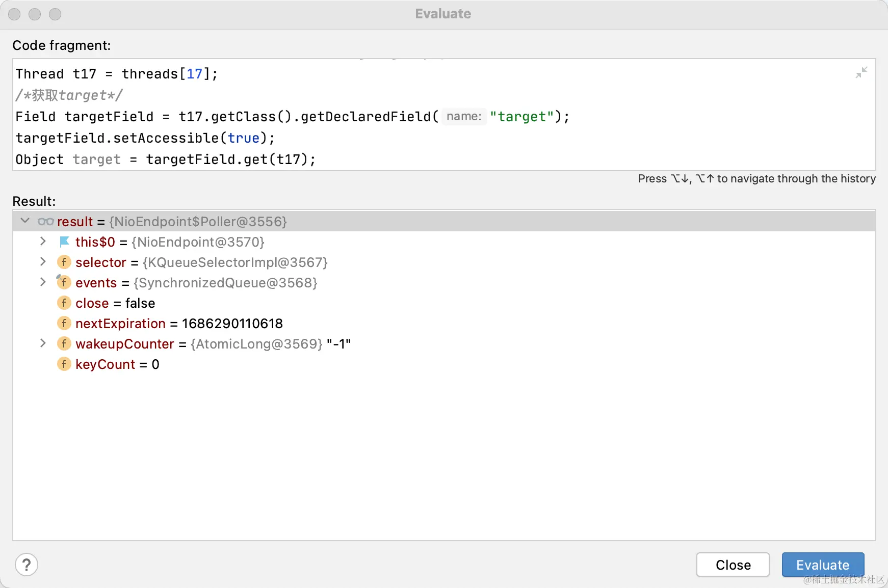Click the Close button

tap(733, 565)
